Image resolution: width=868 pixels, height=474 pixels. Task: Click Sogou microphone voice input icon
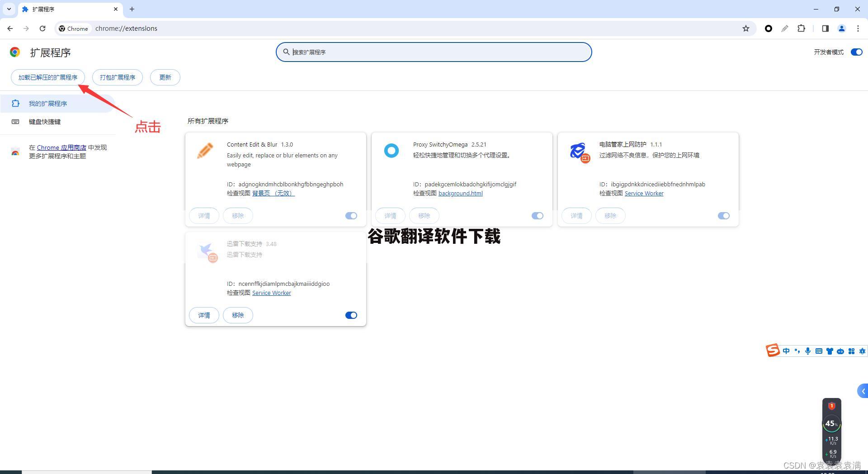tap(808, 351)
